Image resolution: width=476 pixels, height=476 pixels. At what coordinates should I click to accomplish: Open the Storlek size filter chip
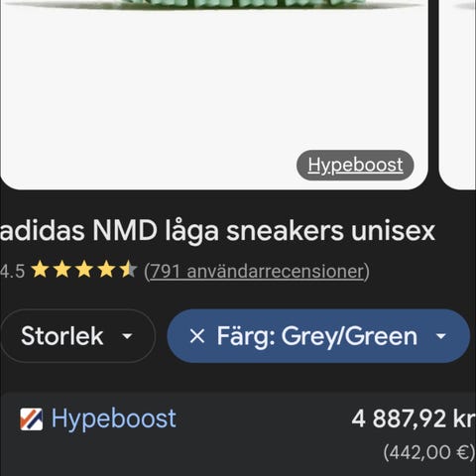(x=78, y=336)
